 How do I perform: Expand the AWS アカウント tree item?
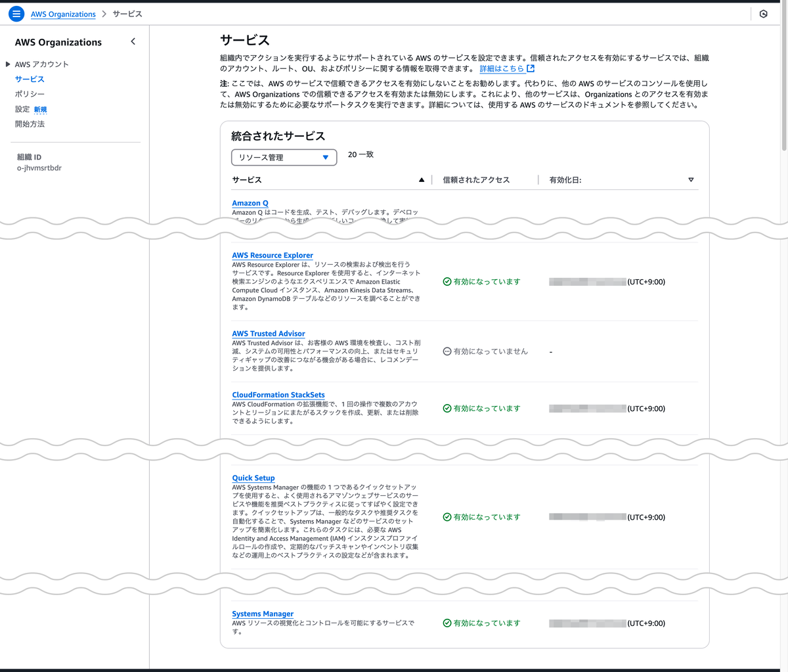click(8, 64)
